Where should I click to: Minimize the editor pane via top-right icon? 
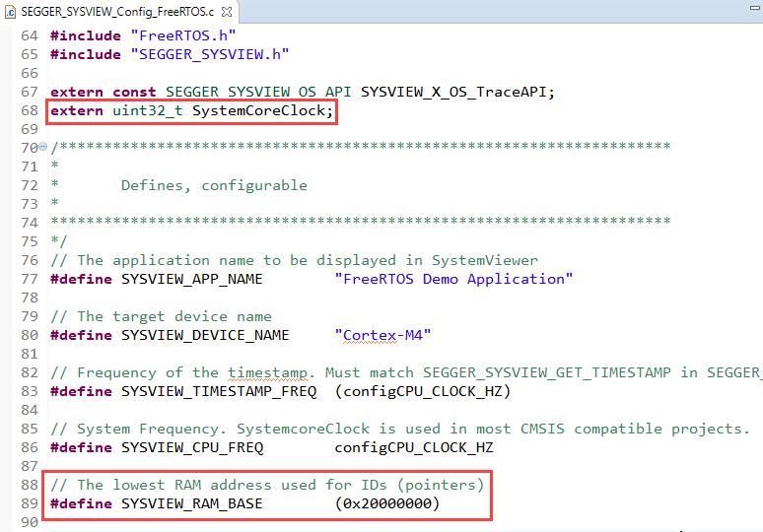[x=755, y=7]
